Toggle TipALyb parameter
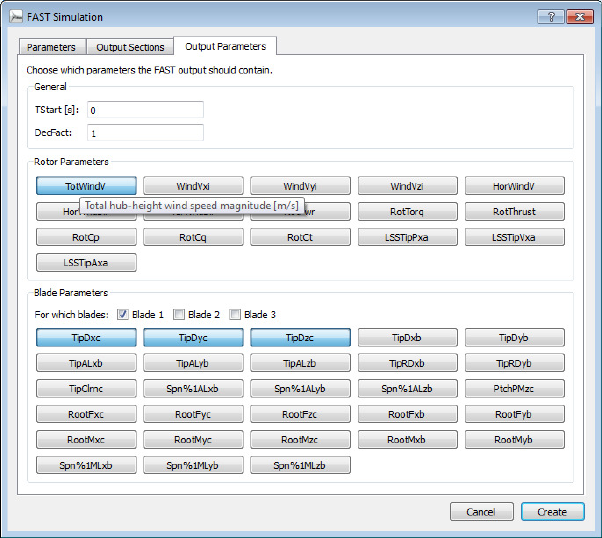 point(193,363)
